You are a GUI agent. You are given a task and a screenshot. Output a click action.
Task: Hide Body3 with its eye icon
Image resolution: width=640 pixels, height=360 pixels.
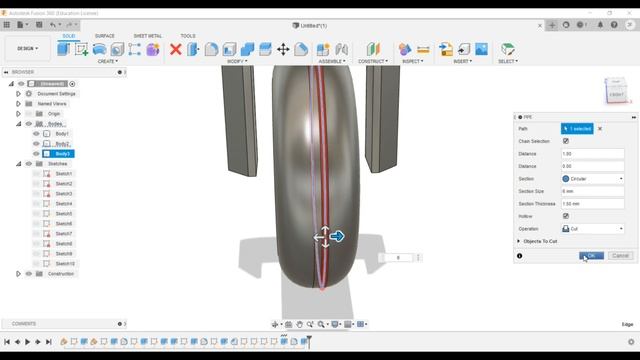click(x=36, y=153)
